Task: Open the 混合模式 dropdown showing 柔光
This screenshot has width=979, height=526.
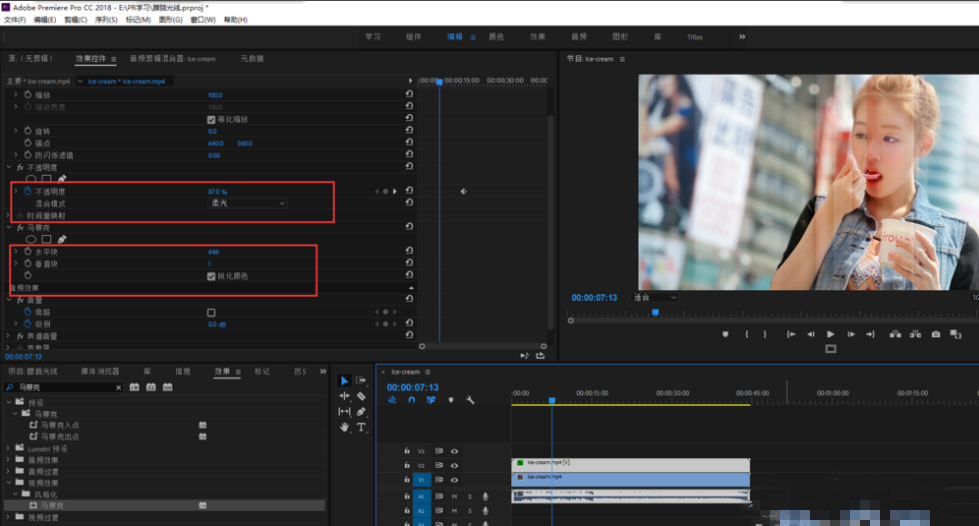Action: pyautogui.click(x=247, y=203)
